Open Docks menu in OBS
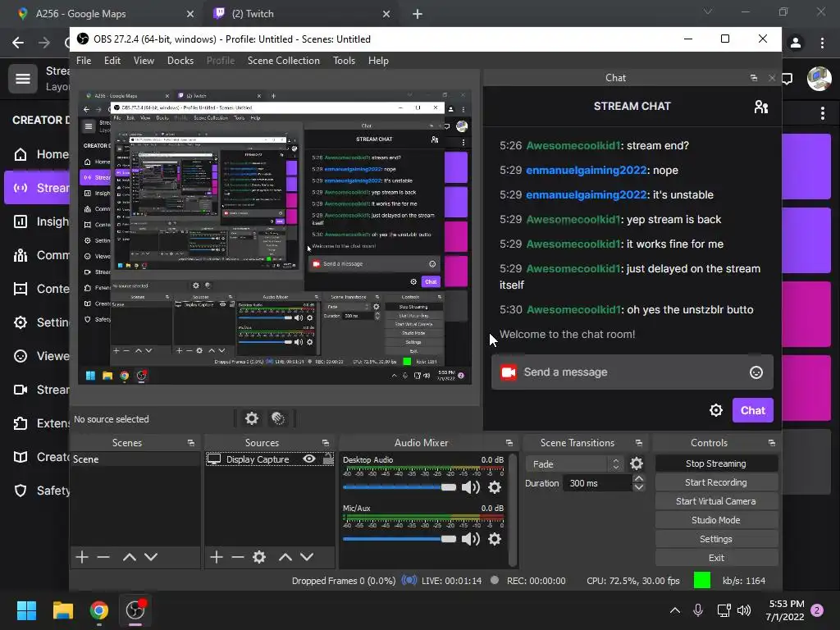840x630 pixels. tap(180, 61)
